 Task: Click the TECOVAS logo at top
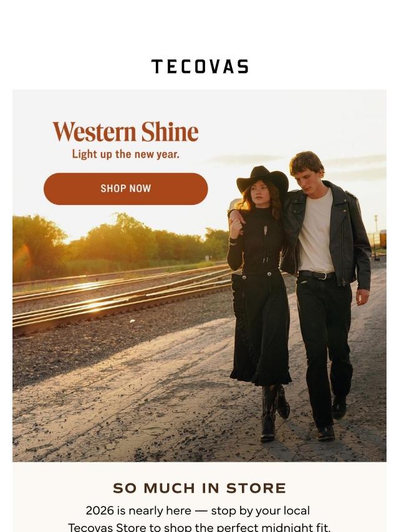199,67
